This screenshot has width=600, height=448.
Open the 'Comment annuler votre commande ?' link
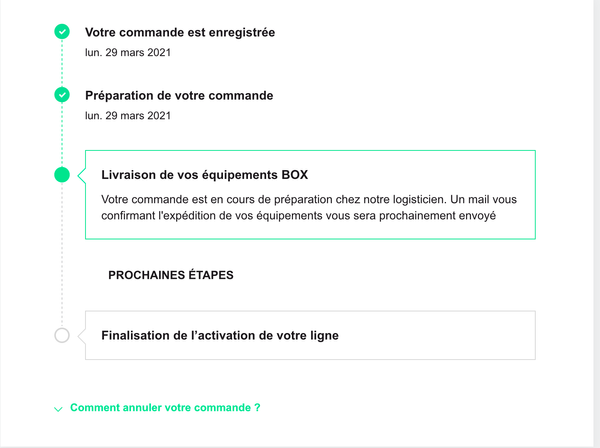(165, 408)
